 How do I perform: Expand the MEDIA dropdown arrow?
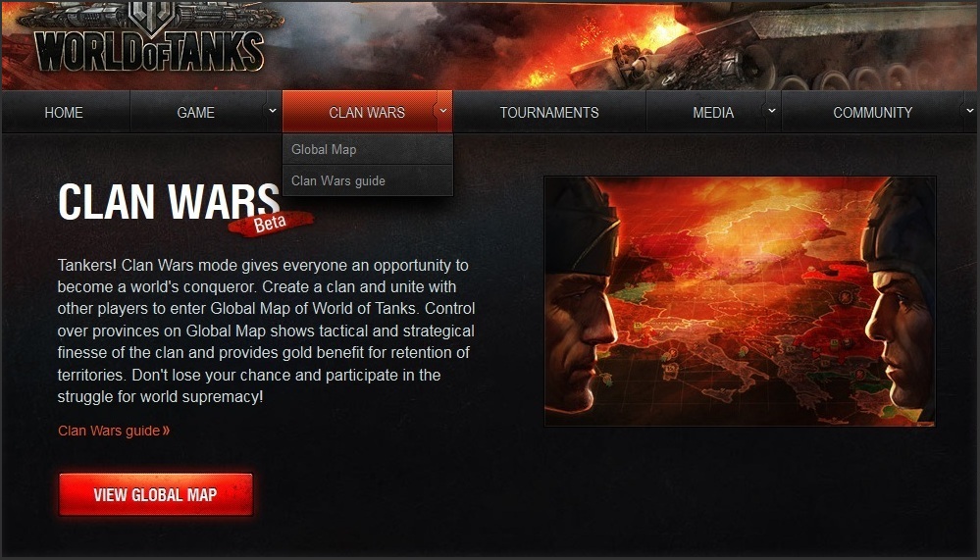[772, 111]
